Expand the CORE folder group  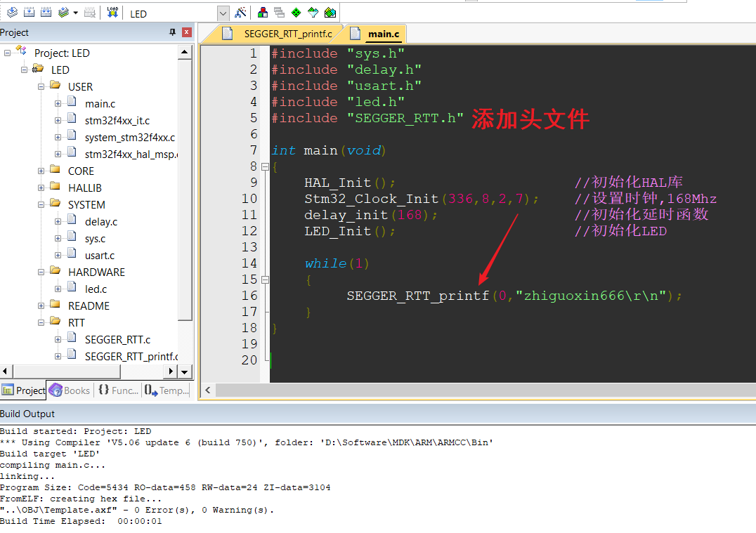pyautogui.click(x=41, y=171)
